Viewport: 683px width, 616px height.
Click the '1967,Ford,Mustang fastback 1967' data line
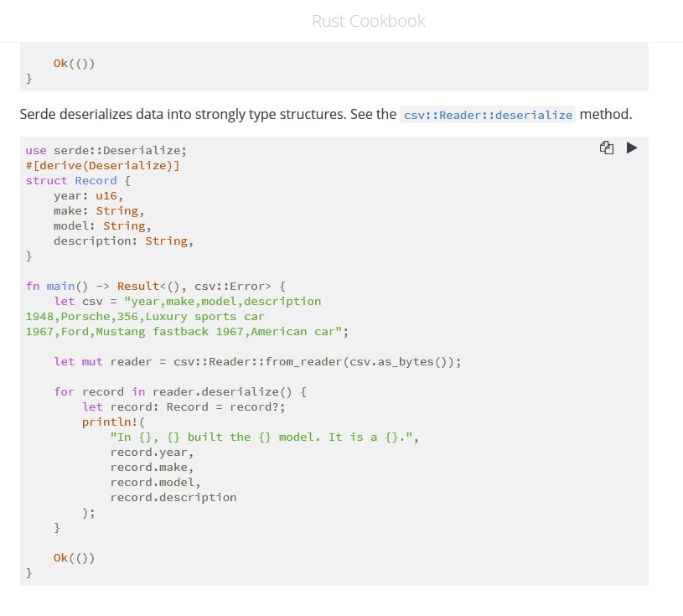(x=187, y=332)
